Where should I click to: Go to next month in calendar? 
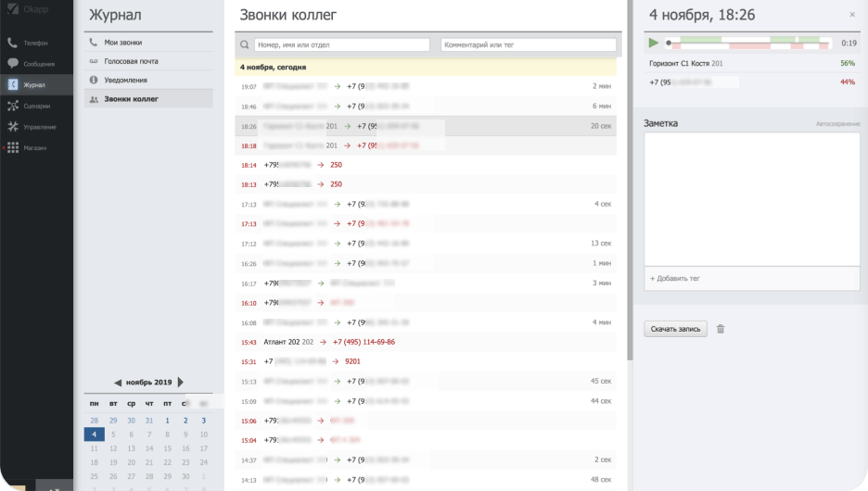pyautogui.click(x=180, y=383)
